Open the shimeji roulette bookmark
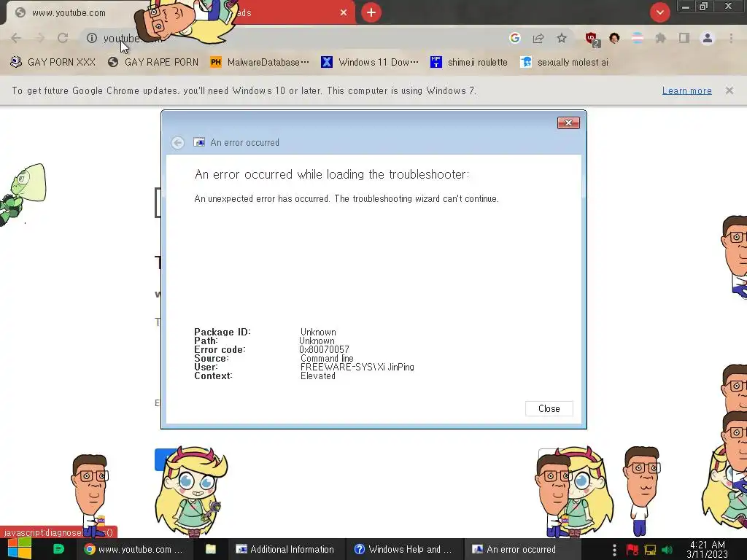 click(469, 63)
